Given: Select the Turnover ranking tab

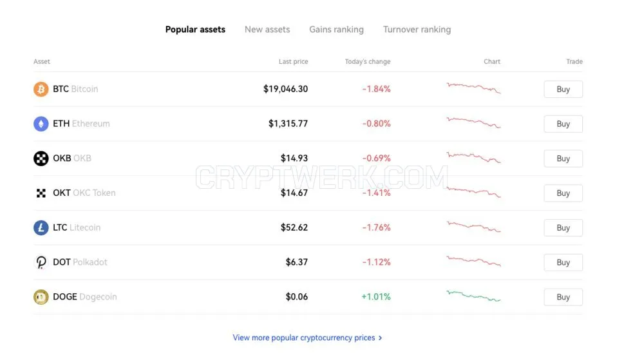Looking at the screenshot, I should 417,30.
